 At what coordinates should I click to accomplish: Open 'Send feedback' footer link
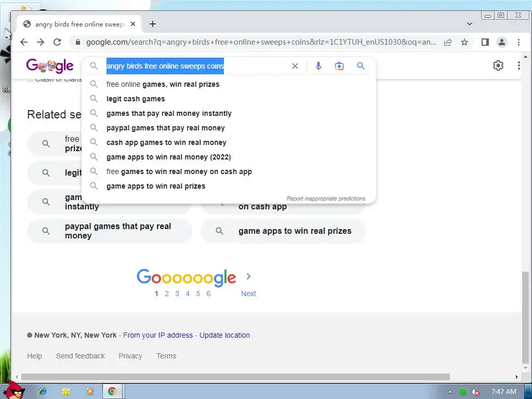(x=81, y=356)
